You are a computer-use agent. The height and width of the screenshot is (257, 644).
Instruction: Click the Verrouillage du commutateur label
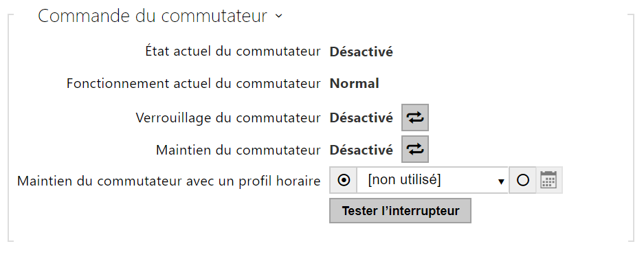(x=228, y=118)
